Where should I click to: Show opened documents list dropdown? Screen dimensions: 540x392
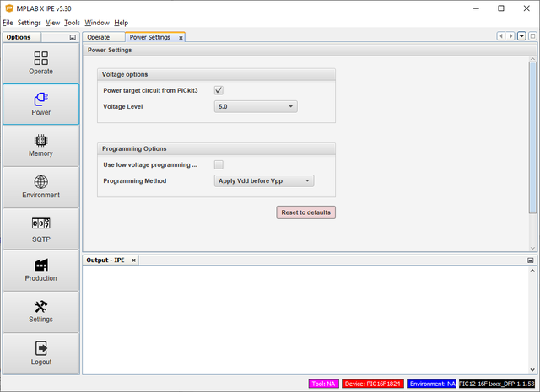click(521, 35)
